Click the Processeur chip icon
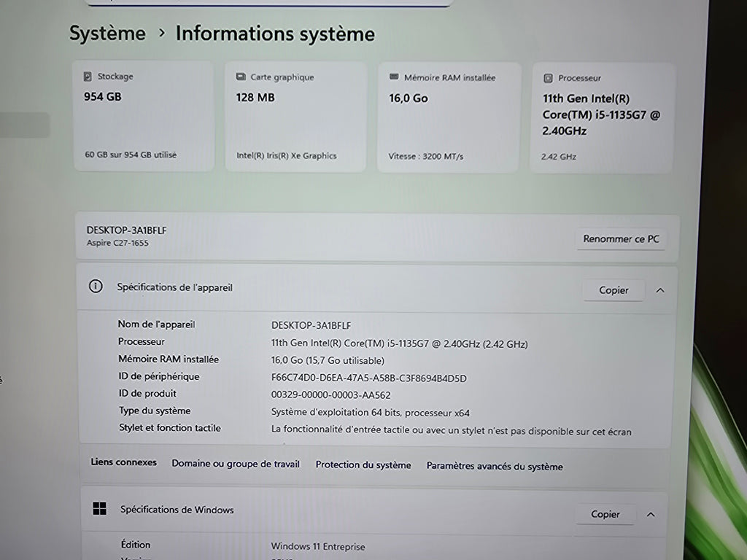747x560 pixels. click(x=548, y=78)
